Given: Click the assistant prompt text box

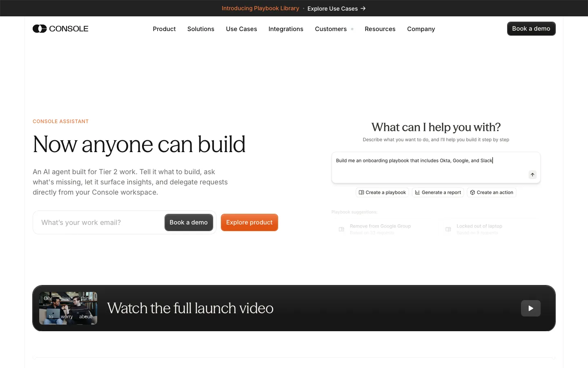Looking at the screenshot, I should [x=436, y=168].
